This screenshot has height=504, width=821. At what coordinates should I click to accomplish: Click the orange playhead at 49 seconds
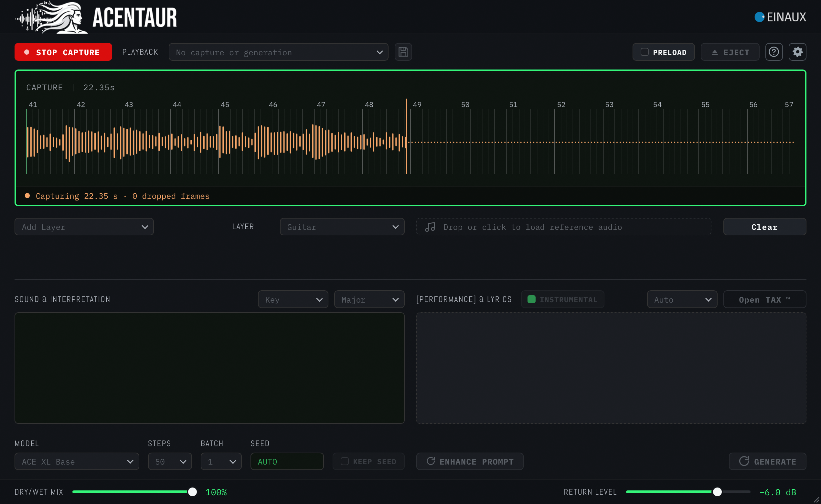click(407, 137)
